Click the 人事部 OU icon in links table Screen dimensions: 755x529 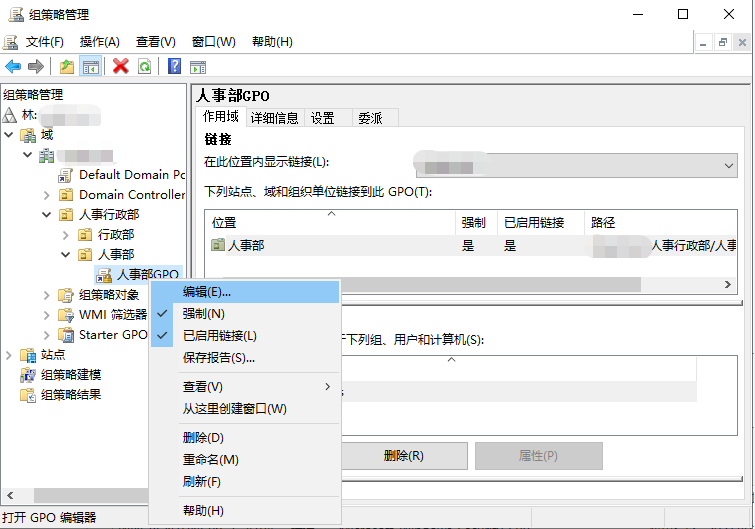[218, 245]
